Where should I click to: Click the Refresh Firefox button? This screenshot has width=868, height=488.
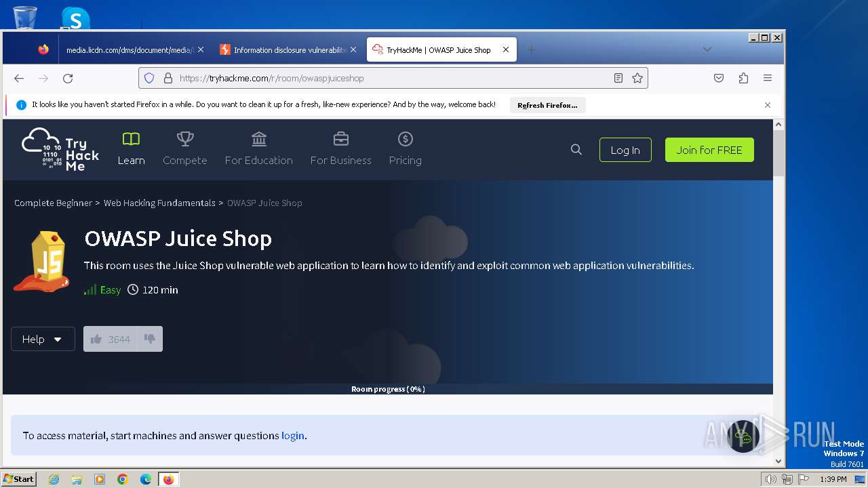click(547, 105)
